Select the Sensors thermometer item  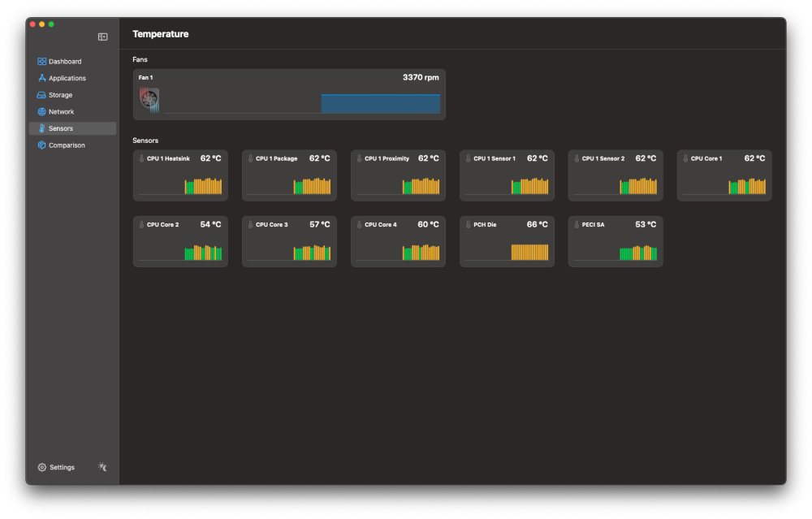(x=72, y=128)
